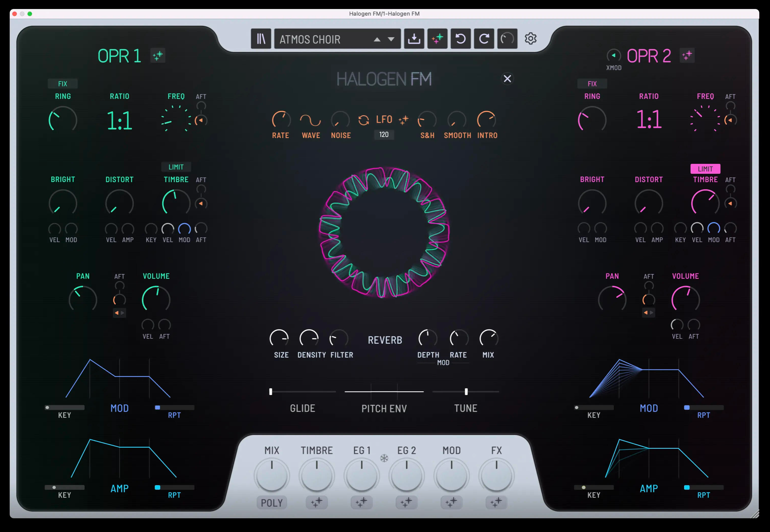Click the EG freeze snowflake icon
Viewport: 770px width, 532px height.
384,458
